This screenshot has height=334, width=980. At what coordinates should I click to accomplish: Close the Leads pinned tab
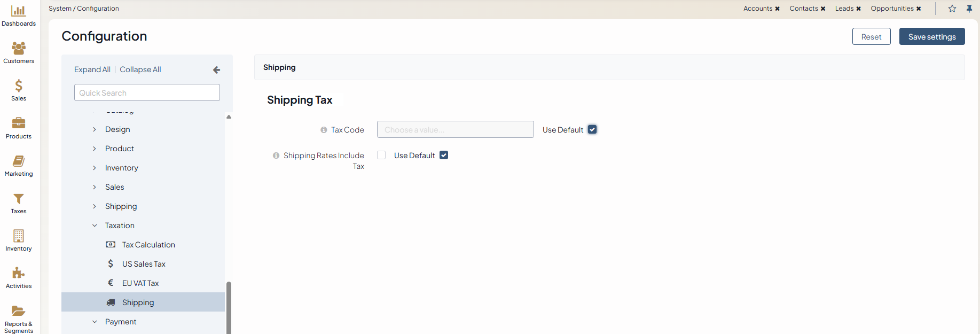859,9
